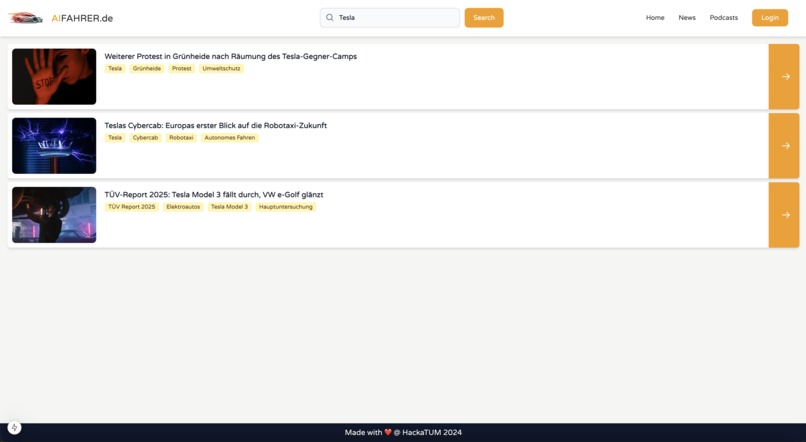Image resolution: width=806 pixels, height=442 pixels.
Task: Select the Grünheide tag
Action: 146,68
